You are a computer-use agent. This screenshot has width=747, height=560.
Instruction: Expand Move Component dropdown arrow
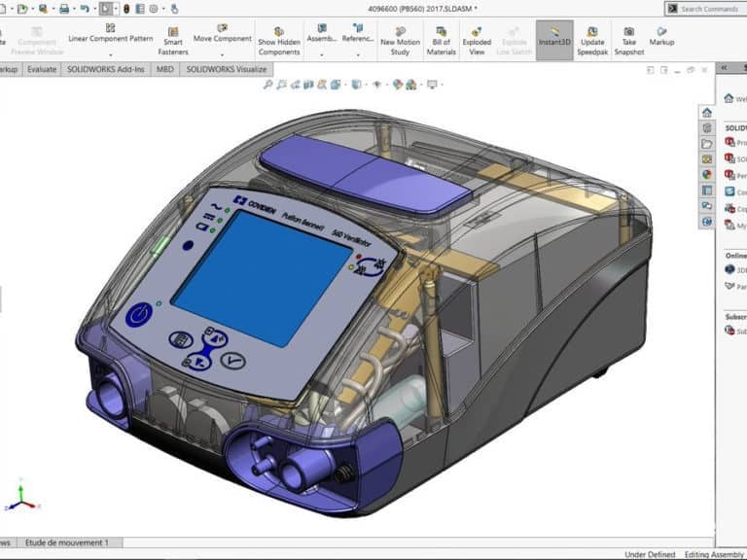tap(222, 55)
